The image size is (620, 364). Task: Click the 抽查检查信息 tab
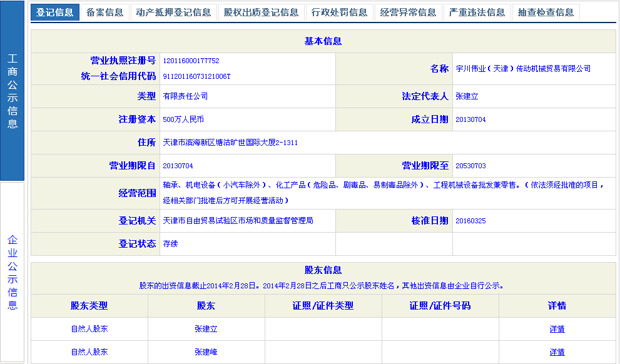pyautogui.click(x=546, y=12)
